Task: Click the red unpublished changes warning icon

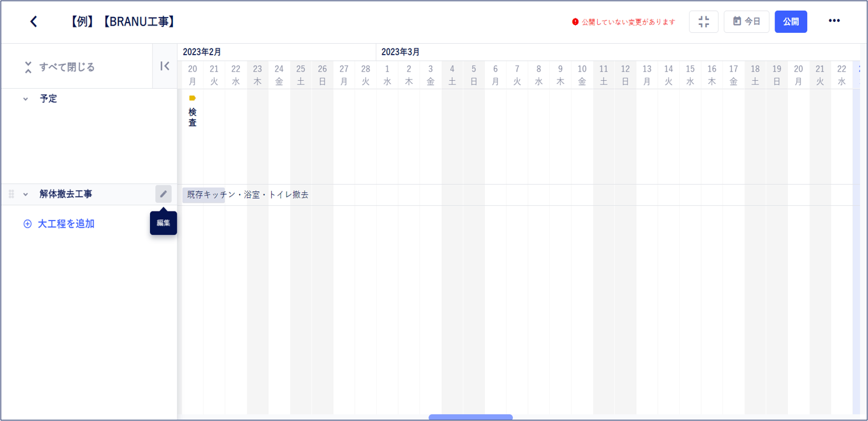Action: pos(575,22)
